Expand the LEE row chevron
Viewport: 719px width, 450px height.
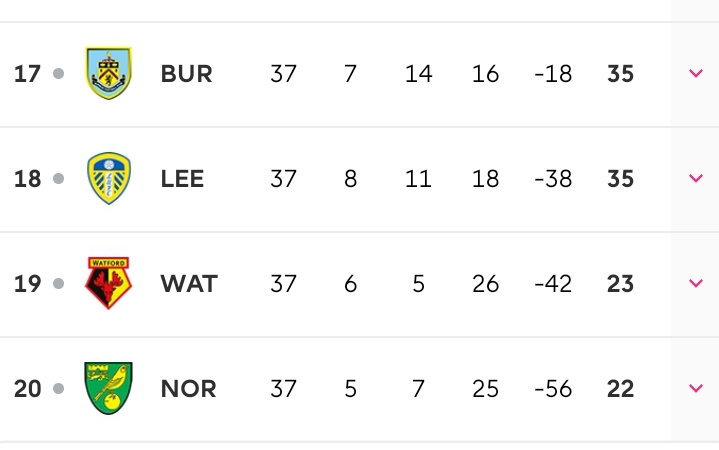696,178
